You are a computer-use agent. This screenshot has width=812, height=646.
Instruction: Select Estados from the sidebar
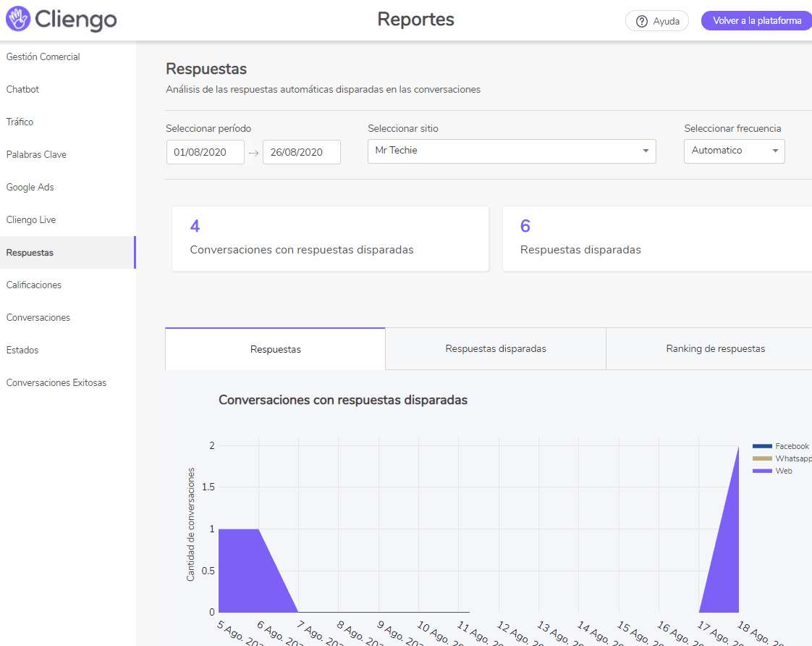pos(22,350)
